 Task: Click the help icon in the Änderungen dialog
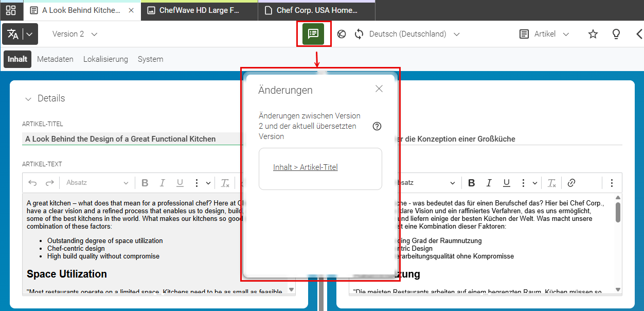[x=377, y=126]
